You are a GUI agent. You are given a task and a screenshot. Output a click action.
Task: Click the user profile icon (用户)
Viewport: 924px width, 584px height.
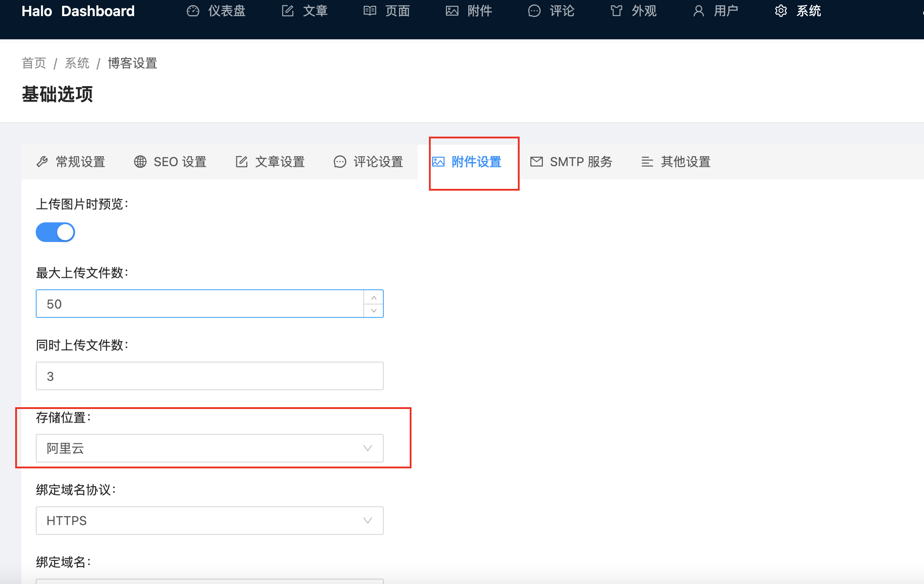pos(699,11)
